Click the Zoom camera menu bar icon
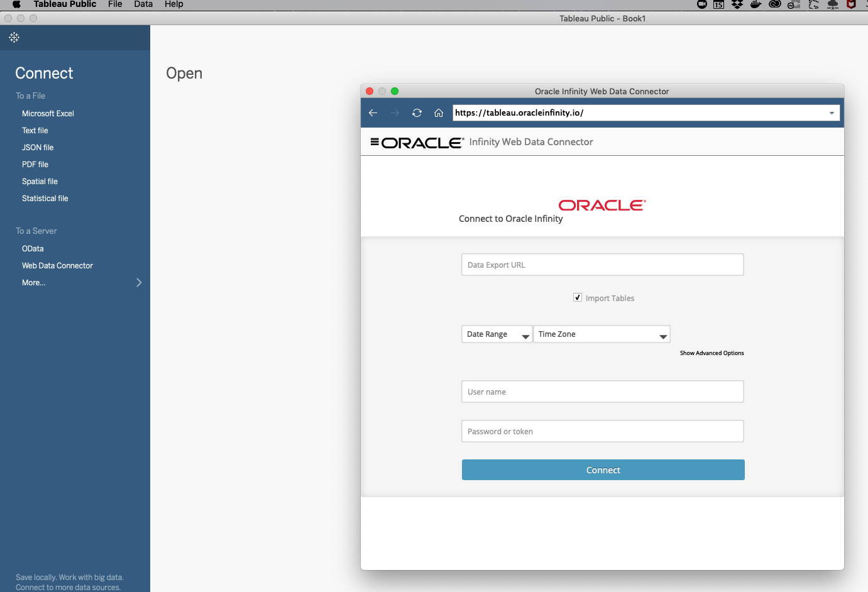The height and width of the screenshot is (592, 868). coord(702,4)
